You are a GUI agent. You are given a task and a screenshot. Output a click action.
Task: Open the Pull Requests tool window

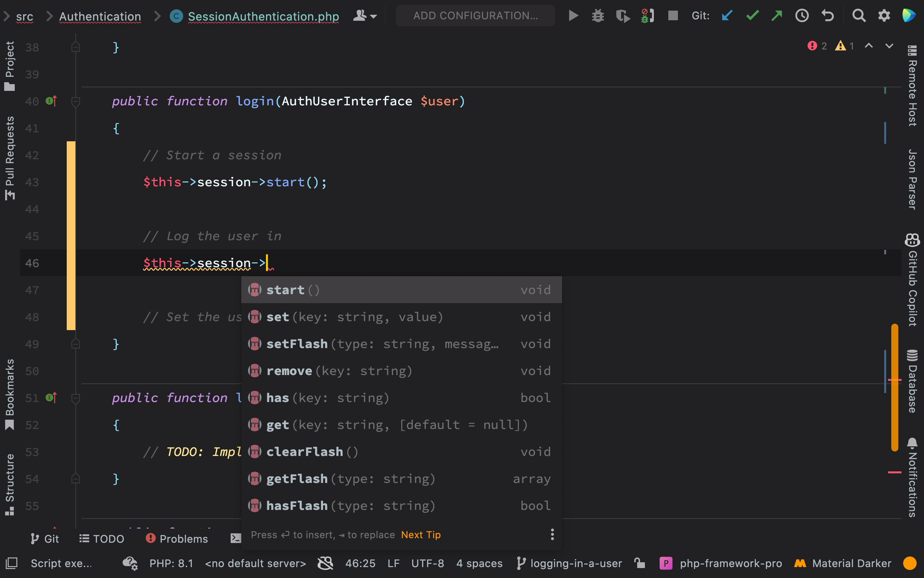10,158
